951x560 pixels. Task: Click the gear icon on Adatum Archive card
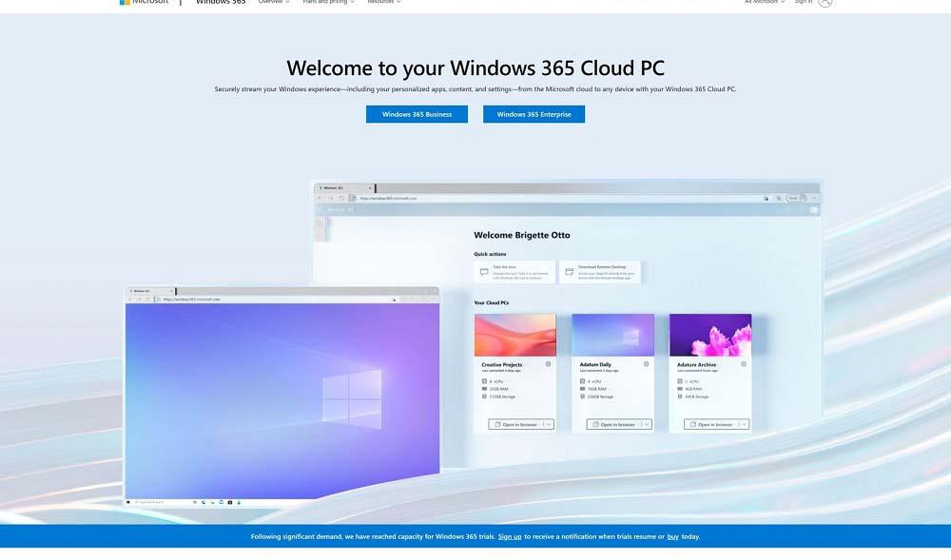pos(745,364)
